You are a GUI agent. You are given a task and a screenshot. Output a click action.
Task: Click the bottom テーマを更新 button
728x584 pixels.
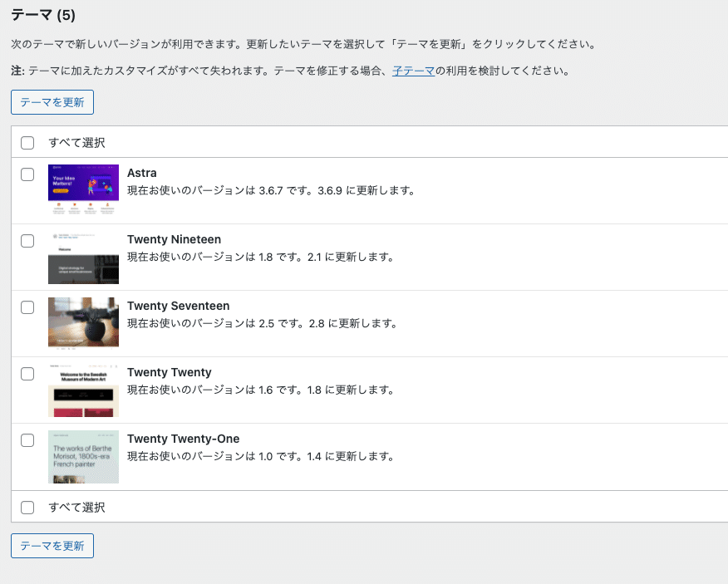(52, 546)
